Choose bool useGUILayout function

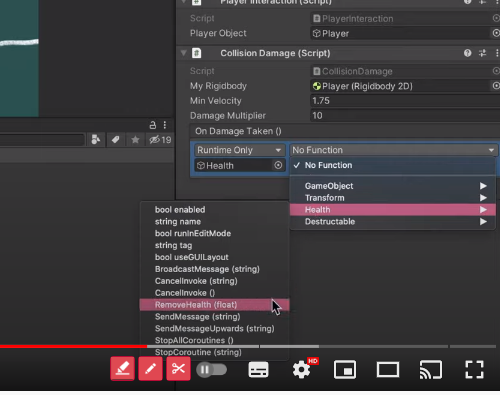(x=214, y=257)
